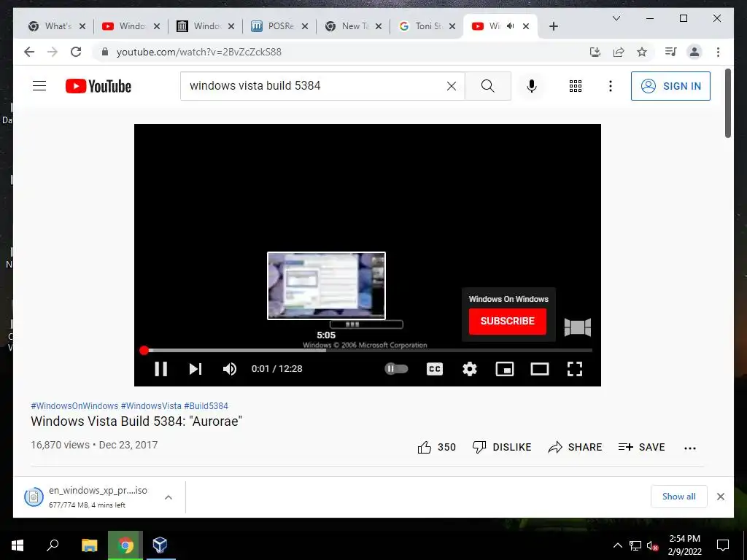747x560 pixels.
Task: Reload the current page
Action: (x=76, y=52)
